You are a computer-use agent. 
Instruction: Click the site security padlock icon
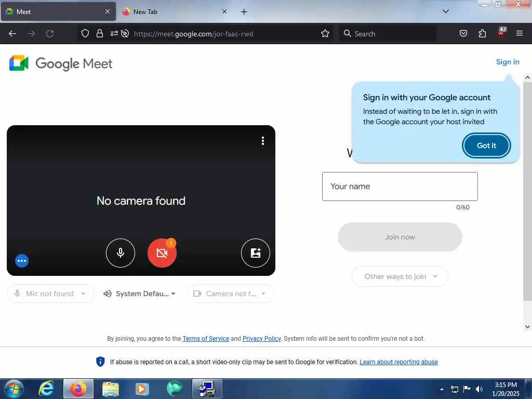pos(99,33)
